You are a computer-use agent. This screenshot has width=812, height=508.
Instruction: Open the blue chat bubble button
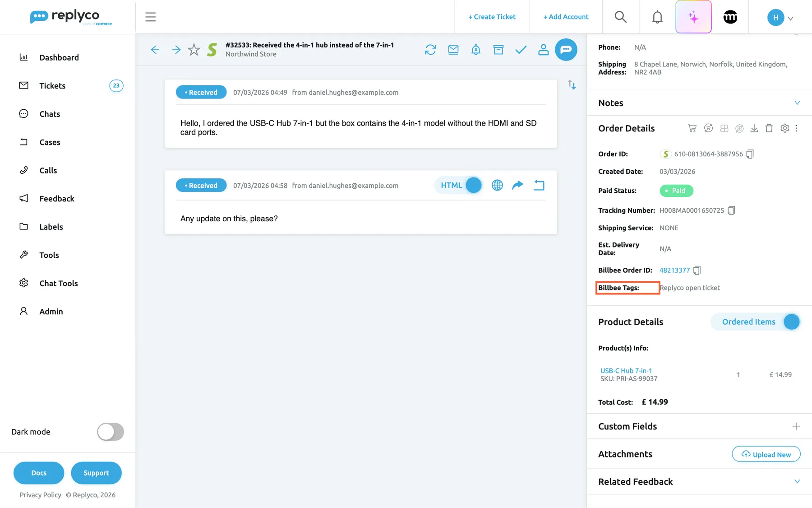coord(566,50)
